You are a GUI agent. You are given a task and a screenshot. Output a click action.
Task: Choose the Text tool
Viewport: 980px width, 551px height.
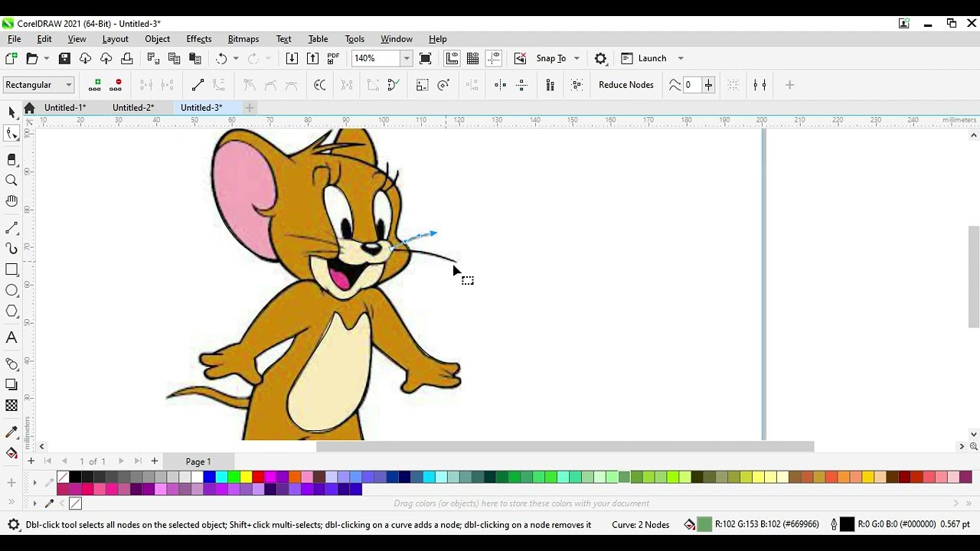(11, 337)
